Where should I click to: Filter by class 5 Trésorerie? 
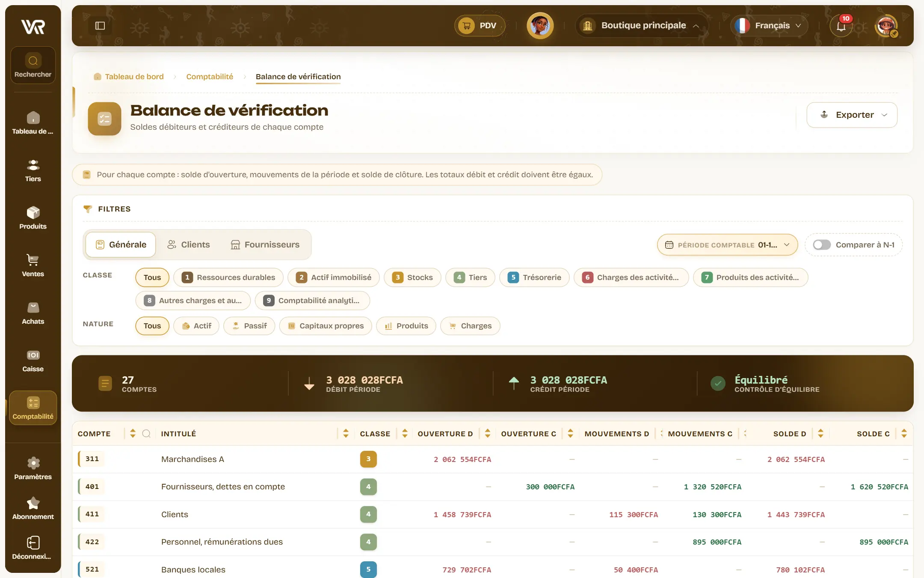534,277
